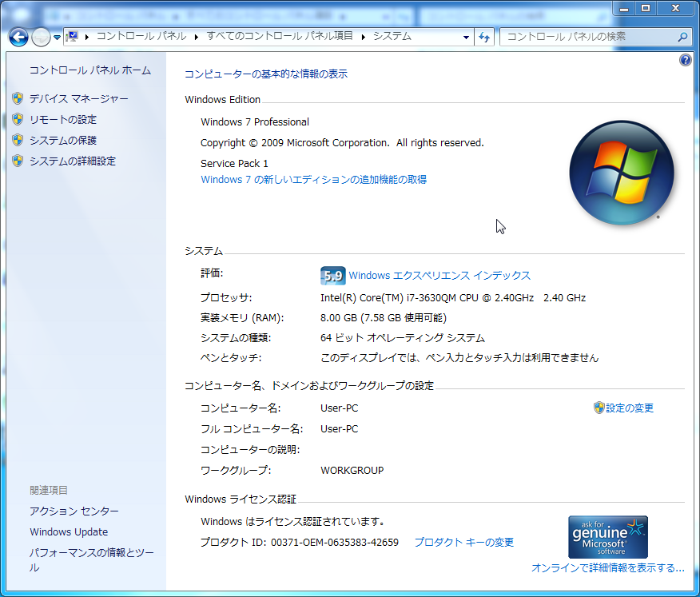
Task: Expand arrow before システム breadcrumb
Action: coord(363,37)
